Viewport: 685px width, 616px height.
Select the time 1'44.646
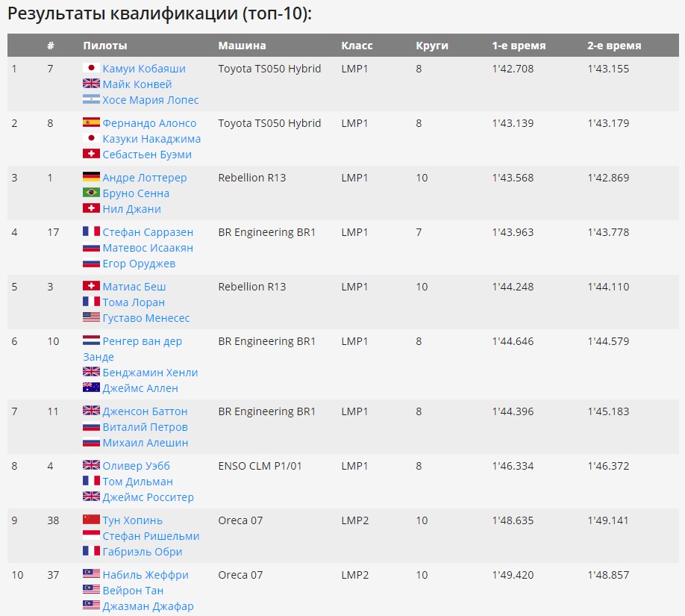coord(513,341)
